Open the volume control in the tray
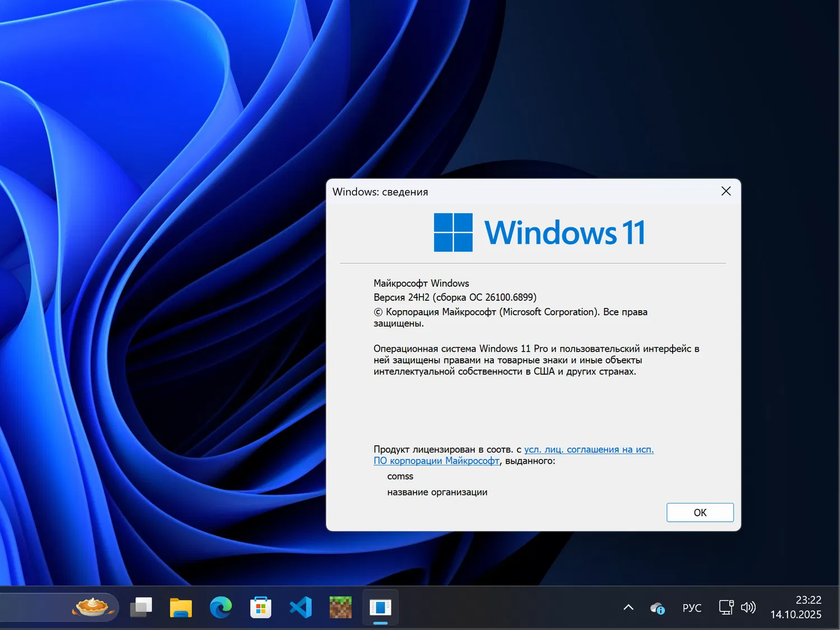 748,607
